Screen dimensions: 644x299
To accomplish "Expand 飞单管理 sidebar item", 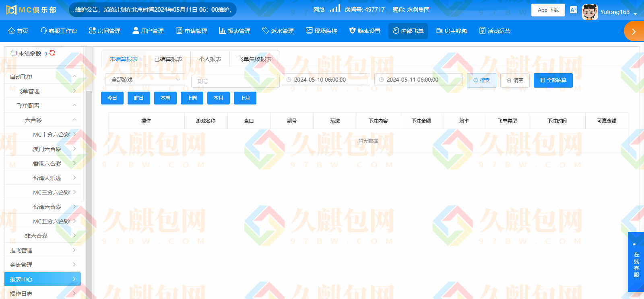I will coord(43,91).
